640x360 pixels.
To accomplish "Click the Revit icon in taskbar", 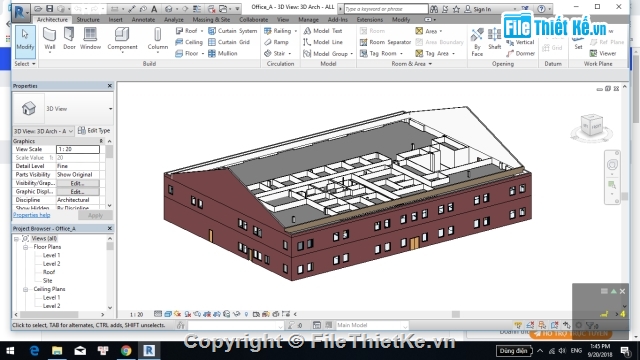I will point(149,351).
